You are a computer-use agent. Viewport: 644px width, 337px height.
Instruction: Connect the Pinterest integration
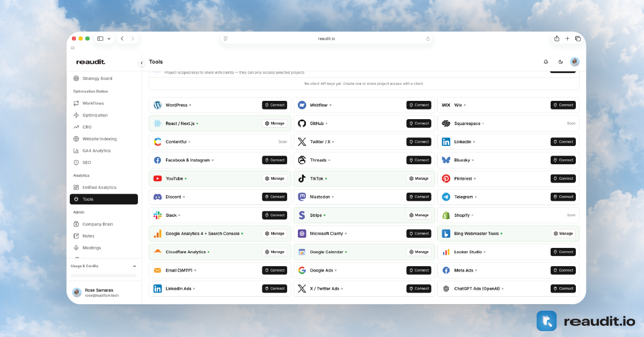(x=563, y=179)
